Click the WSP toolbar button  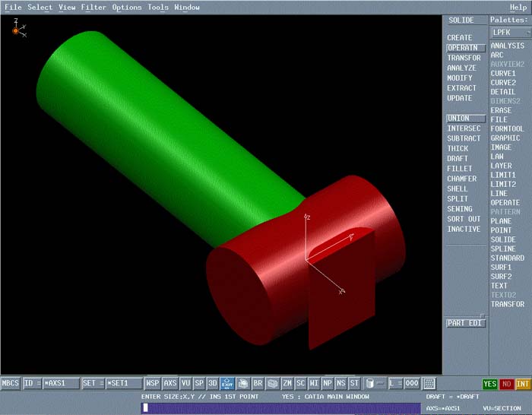coord(153,384)
